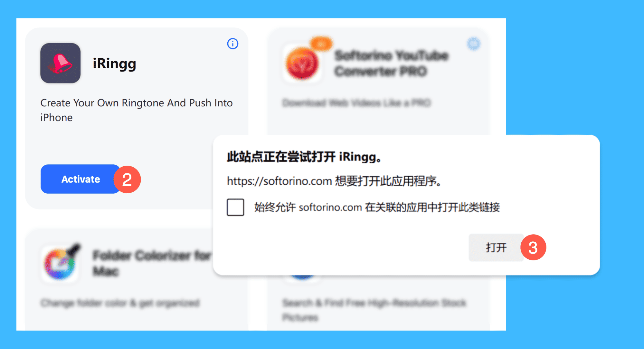Click the iRingg bell app icon
The width and height of the screenshot is (644, 349).
tap(60, 63)
